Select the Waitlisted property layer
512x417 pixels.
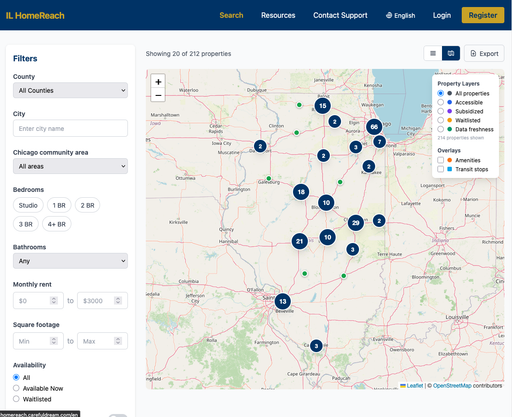[x=440, y=120]
